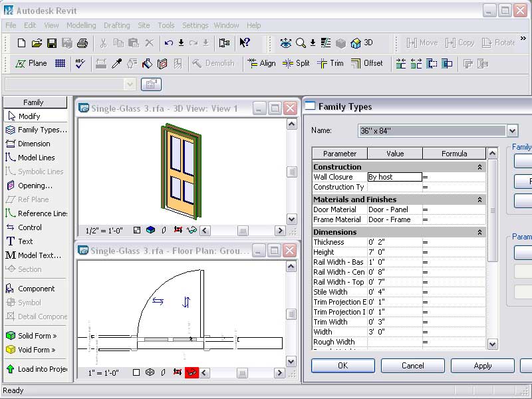
Task: Click the Offset tool
Action: pyautogui.click(x=367, y=63)
